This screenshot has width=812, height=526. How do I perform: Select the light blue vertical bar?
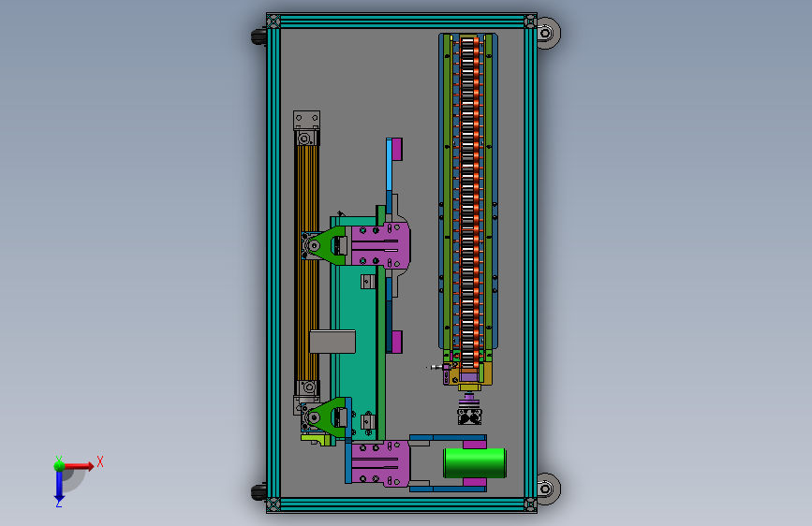(x=389, y=166)
